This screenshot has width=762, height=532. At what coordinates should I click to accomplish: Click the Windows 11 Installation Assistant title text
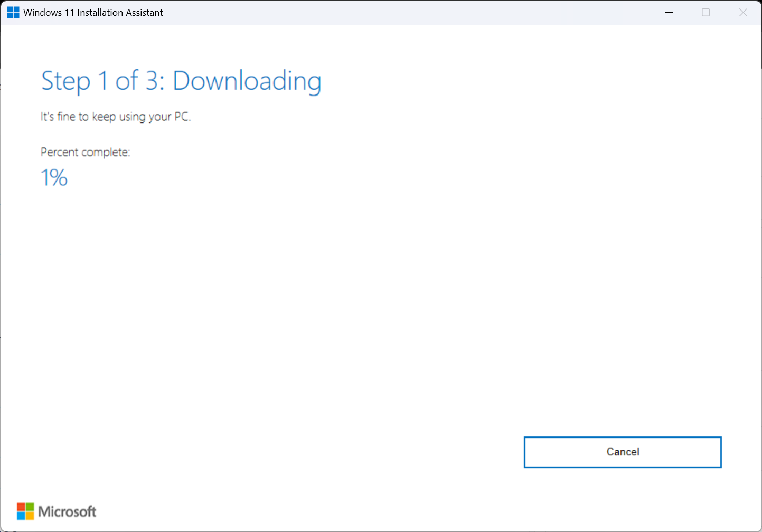tap(93, 12)
